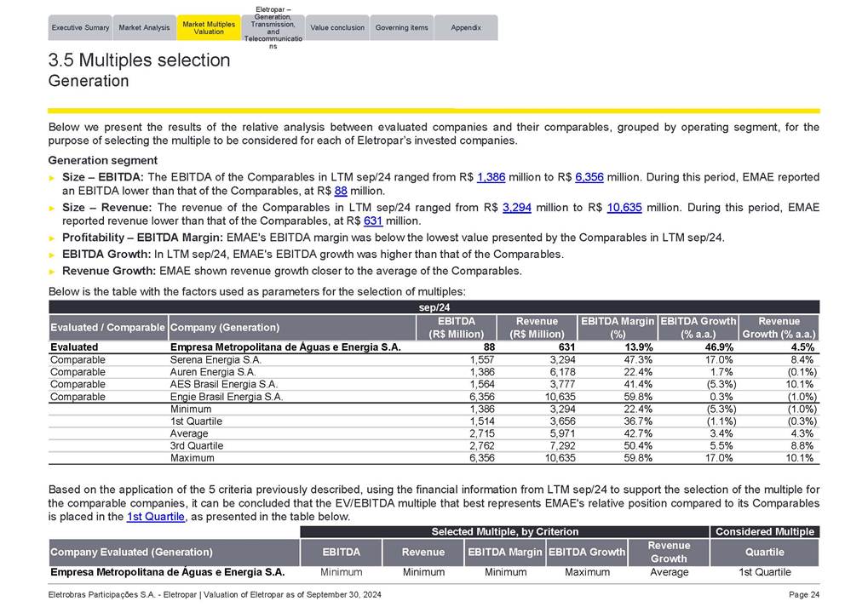The height and width of the screenshot is (613, 868).
Task: Click the arrow bullet before Revenue Growth
Action: (x=53, y=272)
